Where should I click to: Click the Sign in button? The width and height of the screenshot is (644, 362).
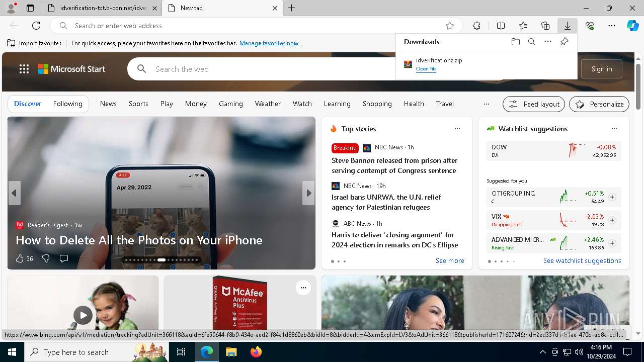[602, 69]
